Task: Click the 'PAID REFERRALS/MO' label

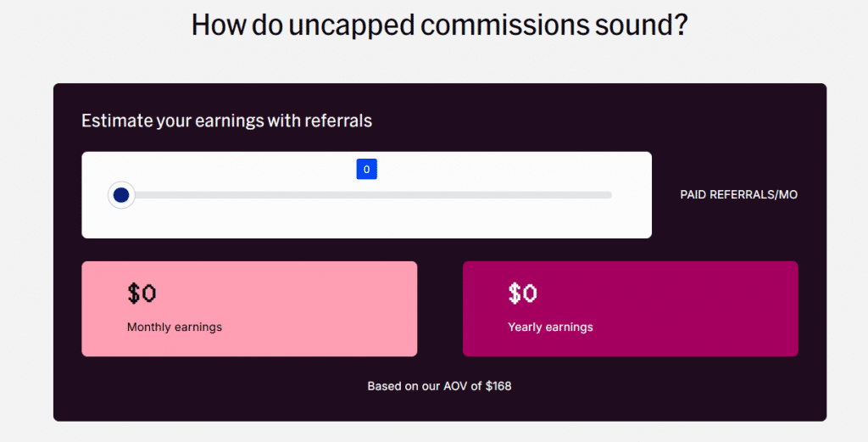Action: [x=738, y=195]
